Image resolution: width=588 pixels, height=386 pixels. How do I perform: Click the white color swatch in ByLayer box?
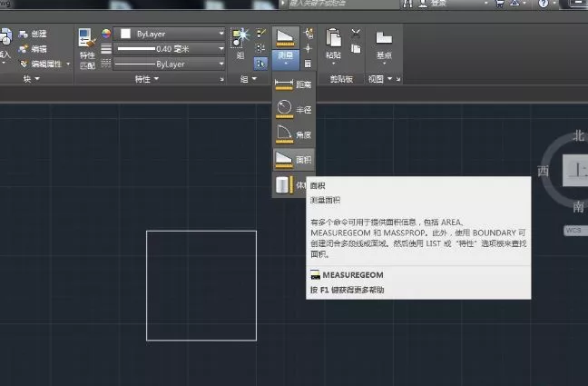pyautogui.click(x=125, y=34)
